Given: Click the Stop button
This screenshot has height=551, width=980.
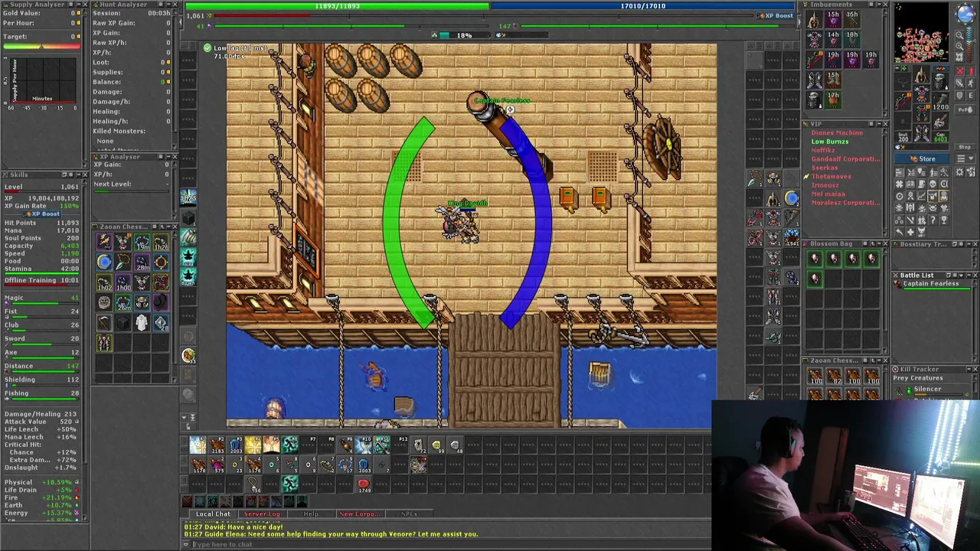Looking at the screenshot, I should pos(964,147).
